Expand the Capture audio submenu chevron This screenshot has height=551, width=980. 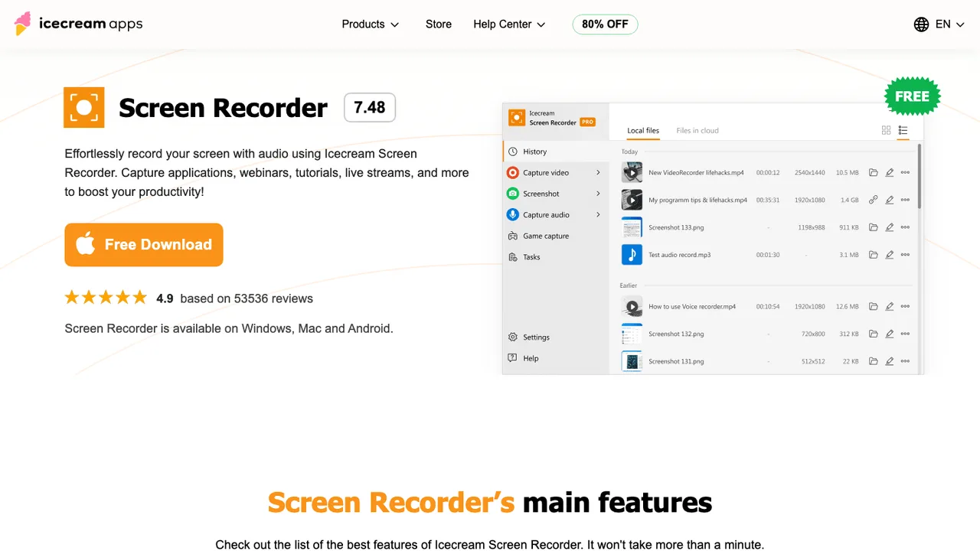598,215
